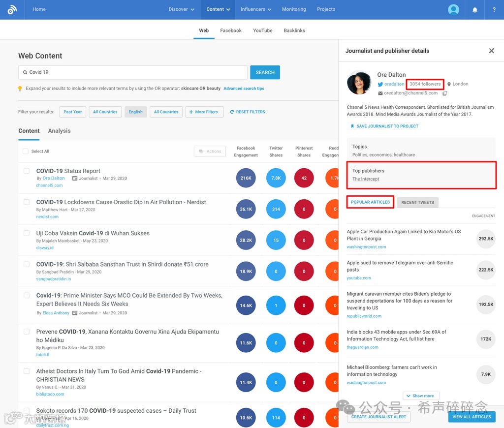Switch to the Analysis tab
This screenshot has width=504, height=428.
[x=59, y=131]
